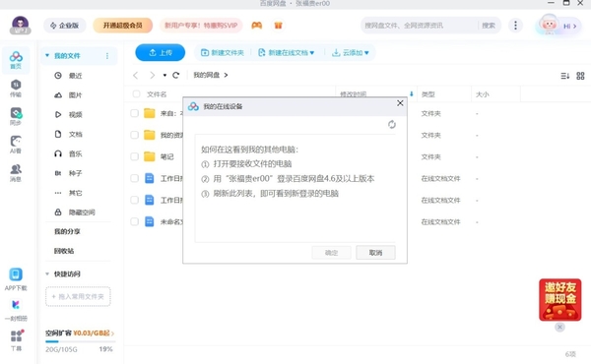
Task: Click the 新用户专享 SVIP promo link
Action: (201, 26)
